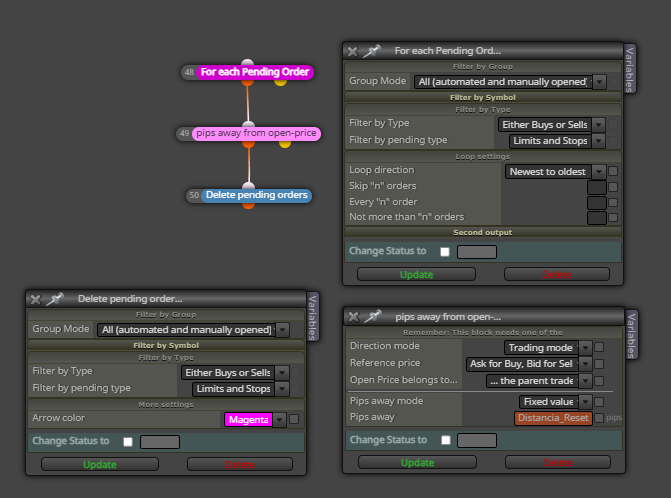Click yellow output dot of block 48
Screen dimensions: 671x498
[x=280, y=81]
